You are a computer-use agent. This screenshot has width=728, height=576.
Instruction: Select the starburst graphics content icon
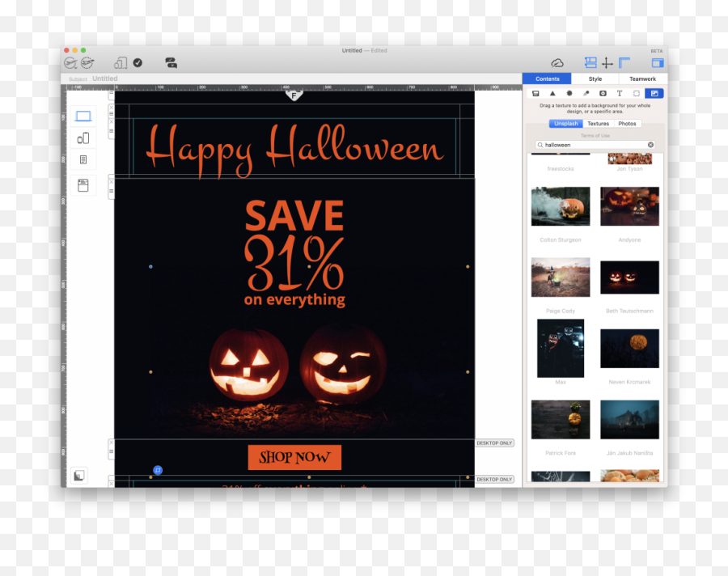point(569,93)
